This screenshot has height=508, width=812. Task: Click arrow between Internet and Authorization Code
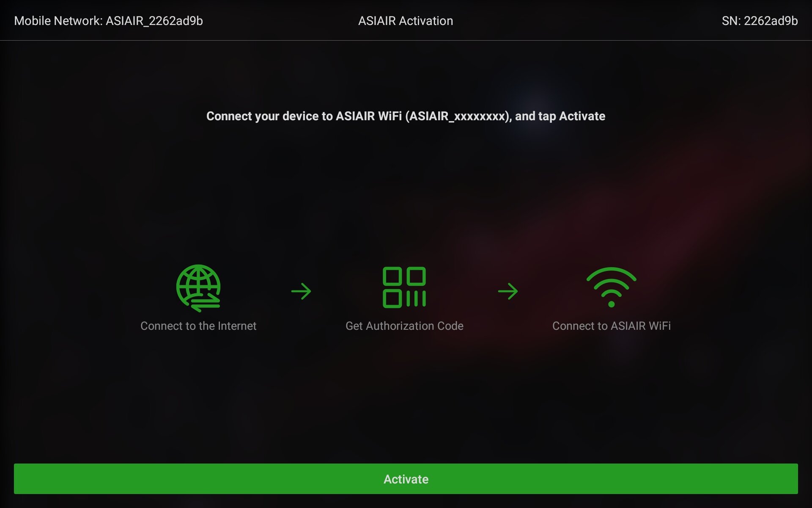301,291
